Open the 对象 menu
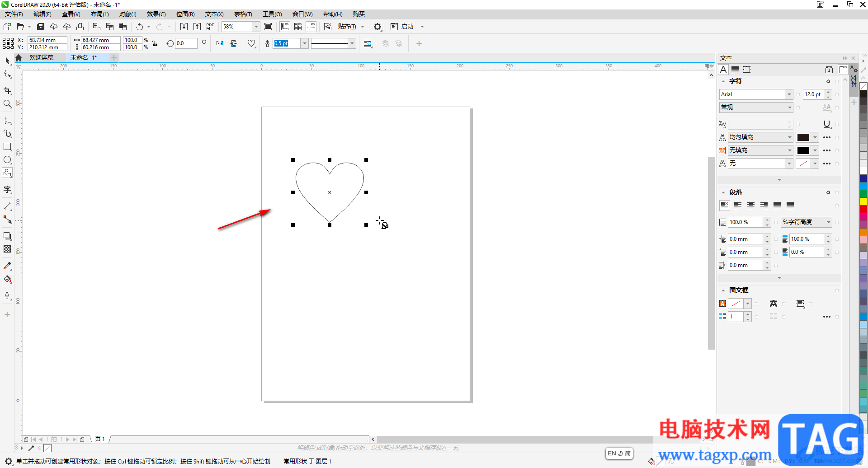This screenshot has width=868, height=468. [x=128, y=14]
